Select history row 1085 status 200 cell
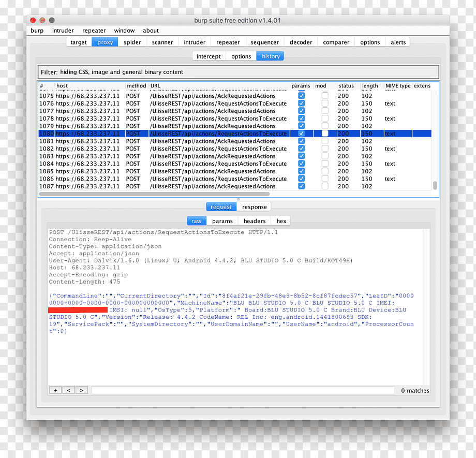 click(343, 171)
